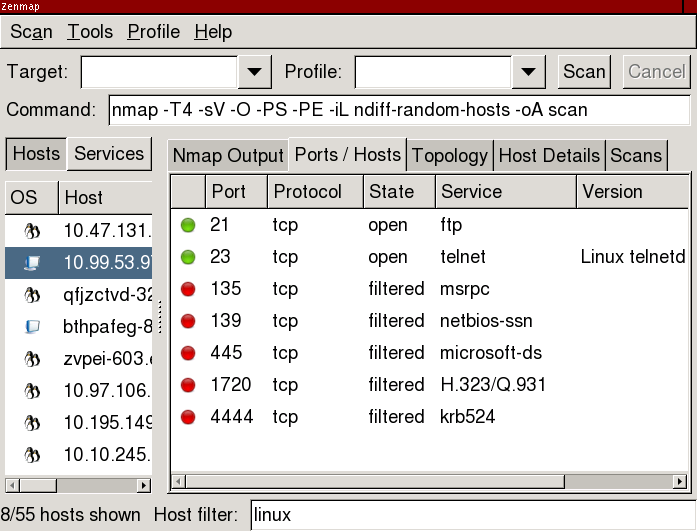Open the Tools menu
The width and height of the screenshot is (697, 531).
coord(90,32)
